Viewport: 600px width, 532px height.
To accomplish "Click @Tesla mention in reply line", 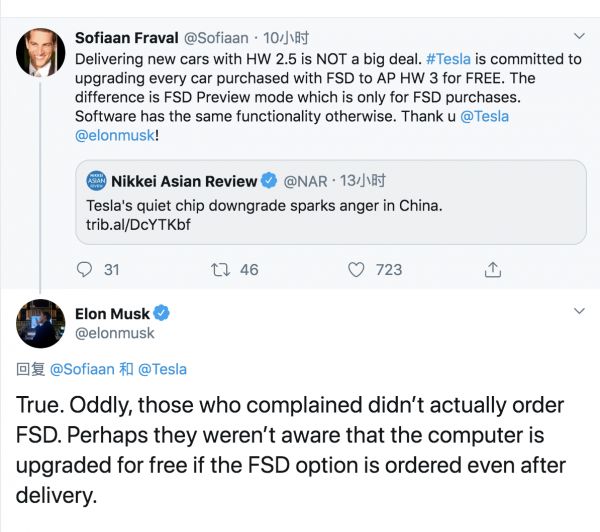I will tap(162, 369).
